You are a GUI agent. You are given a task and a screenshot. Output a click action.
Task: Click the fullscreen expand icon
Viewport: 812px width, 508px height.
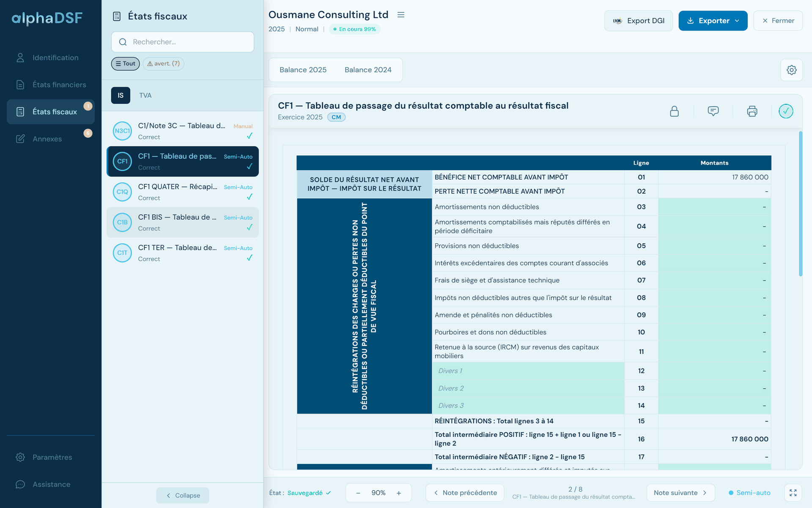793,493
